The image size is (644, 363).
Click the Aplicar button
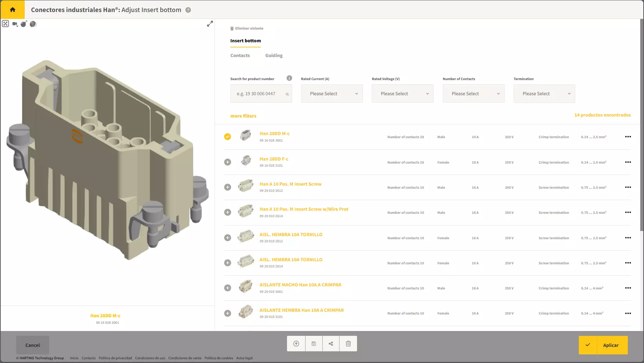pyautogui.click(x=603, y=345)
